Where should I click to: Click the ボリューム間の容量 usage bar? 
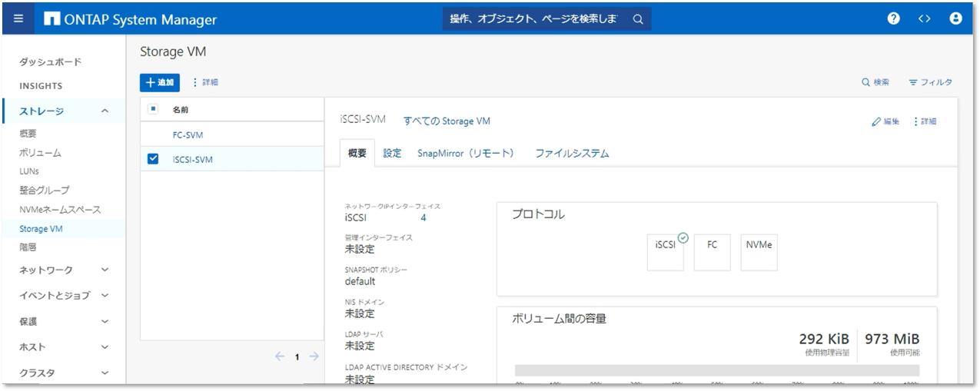[x=717, y=370]
